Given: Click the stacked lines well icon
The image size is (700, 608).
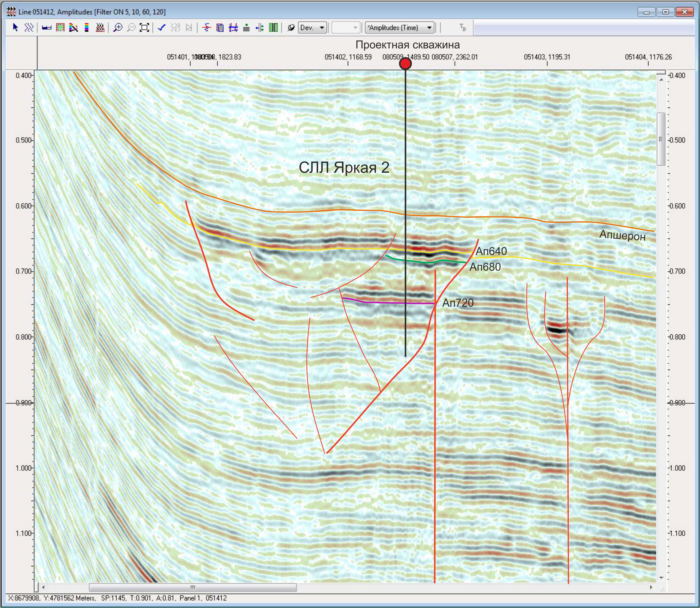Looking at the screenshot, I should click(x=246, y=28).
